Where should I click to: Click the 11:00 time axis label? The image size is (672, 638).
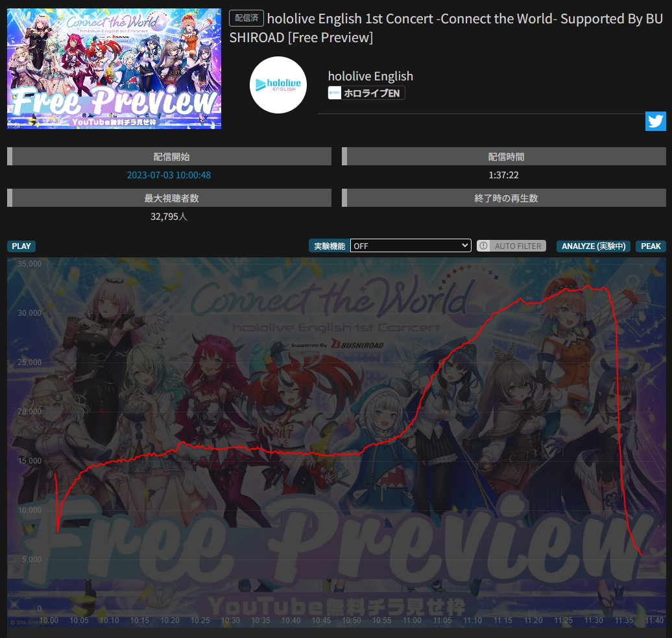(x=412, y=620)
